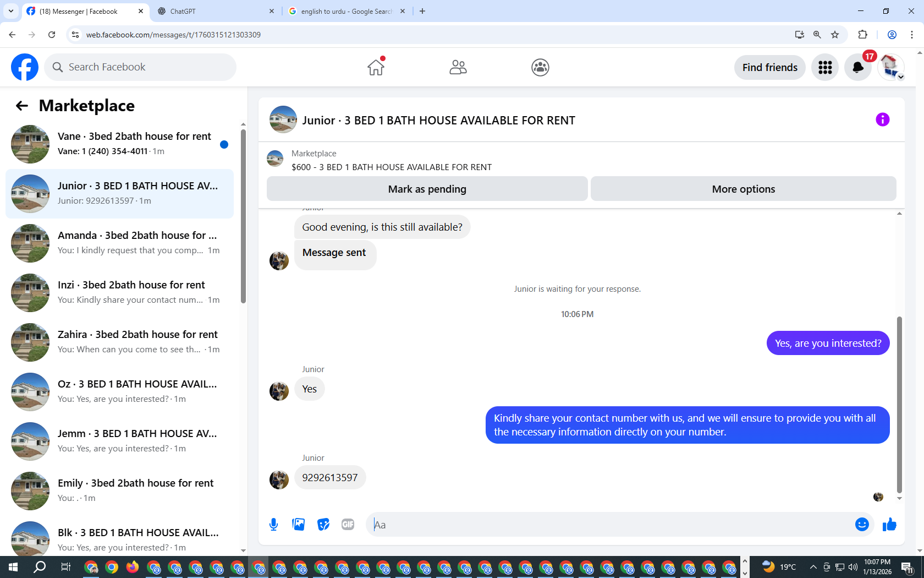924x578 pixels.
Task: Open the Chrome profile icon
Action: click(892, 35)
